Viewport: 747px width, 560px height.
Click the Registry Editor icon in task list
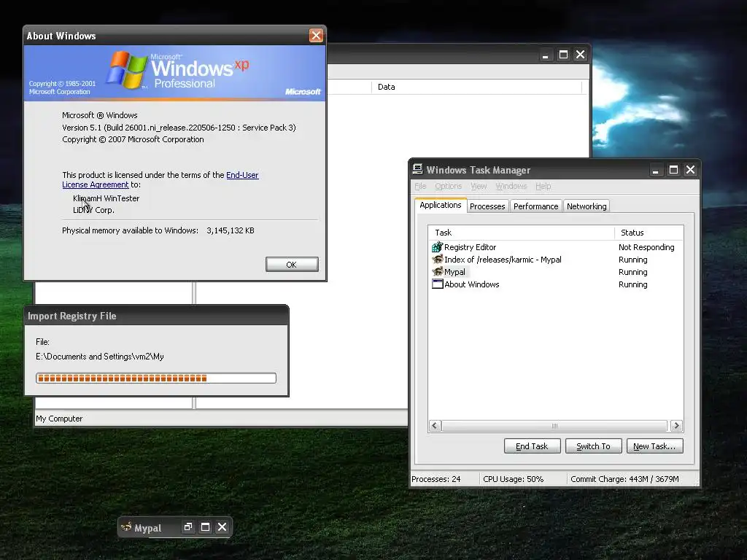437,247
